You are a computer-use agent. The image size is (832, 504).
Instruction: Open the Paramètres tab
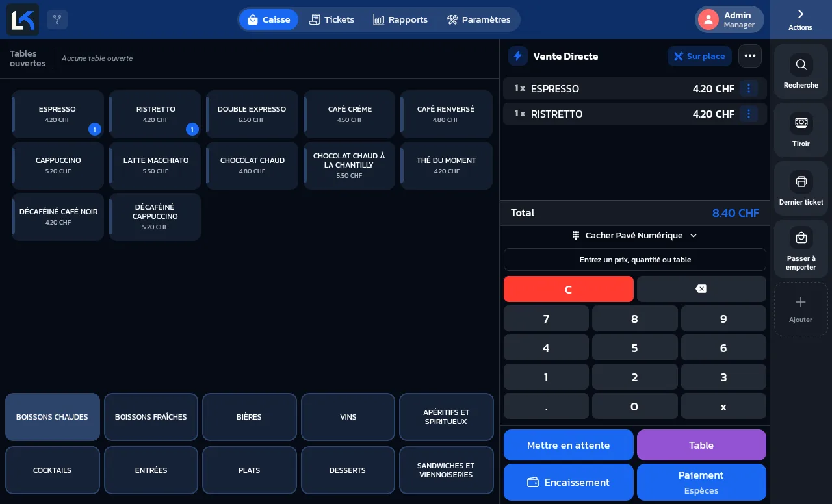tap(478, 19)
